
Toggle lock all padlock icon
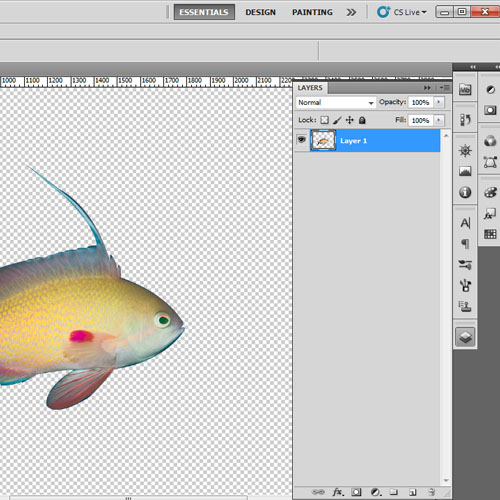[362, 120]
